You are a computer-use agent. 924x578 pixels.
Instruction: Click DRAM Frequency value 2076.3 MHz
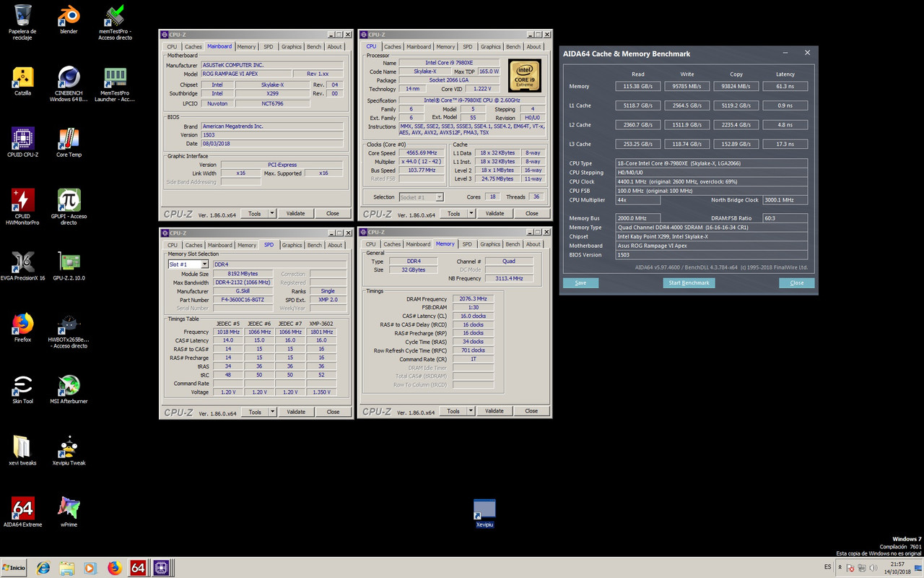coord(473,299)
